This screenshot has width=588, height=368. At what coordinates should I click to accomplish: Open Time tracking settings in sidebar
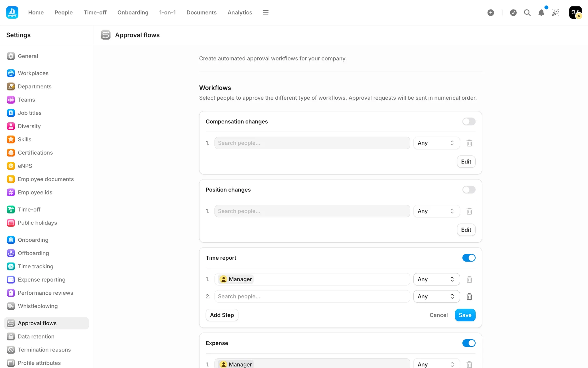click(x=36, y=266)
